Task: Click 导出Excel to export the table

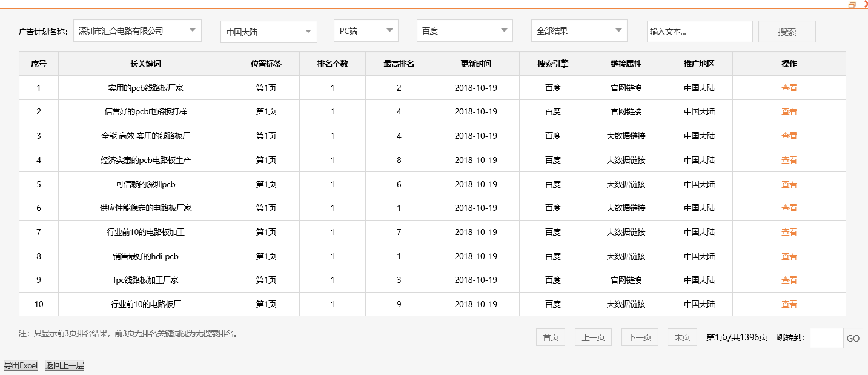Action: [22, 365]
